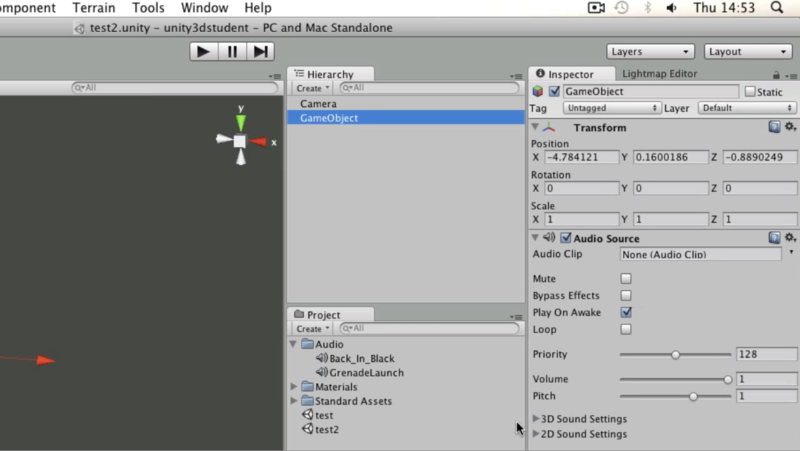Switch to the Lightmap Editor tab
This screenshot has height=451, width=800.
point(659,73)
